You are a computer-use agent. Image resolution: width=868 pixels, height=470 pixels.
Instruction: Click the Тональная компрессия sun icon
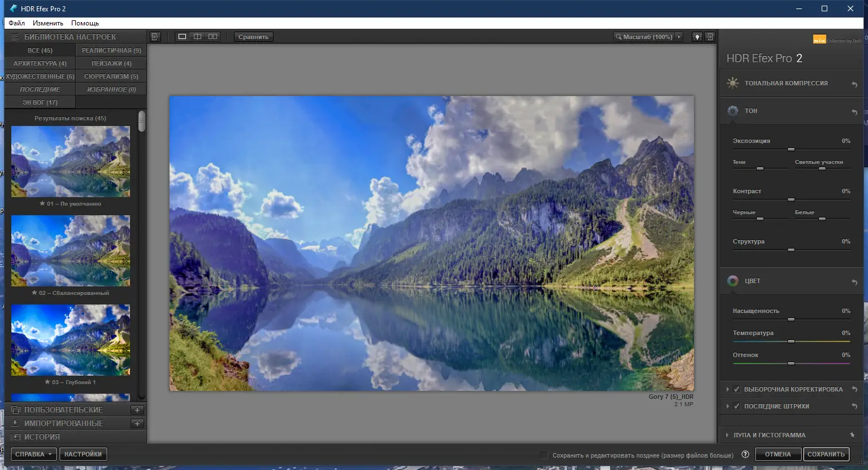[x=732, y=82]
